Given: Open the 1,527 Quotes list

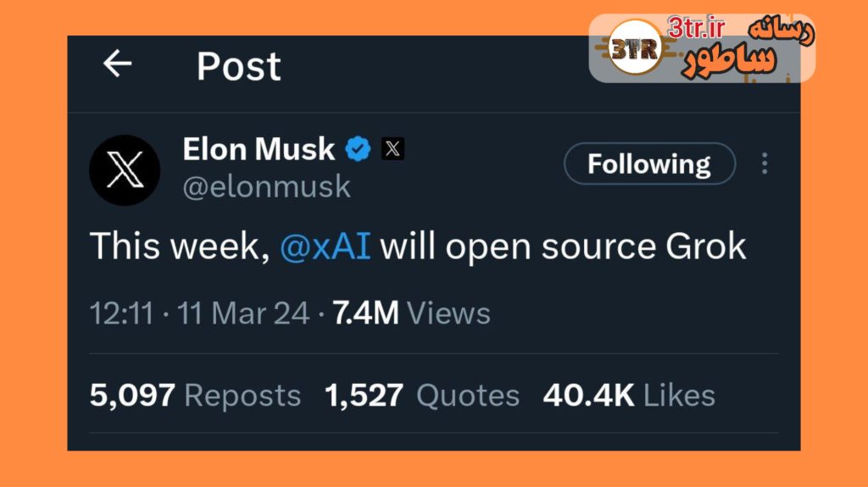Looking at the screenshot, I should (x=422, y=395).
